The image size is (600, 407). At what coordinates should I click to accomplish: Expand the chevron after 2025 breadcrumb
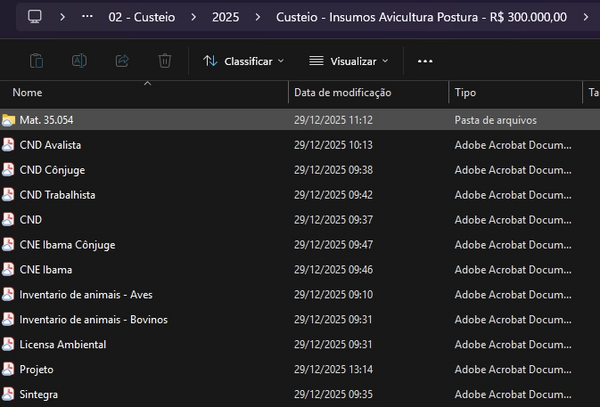(257, 17)
